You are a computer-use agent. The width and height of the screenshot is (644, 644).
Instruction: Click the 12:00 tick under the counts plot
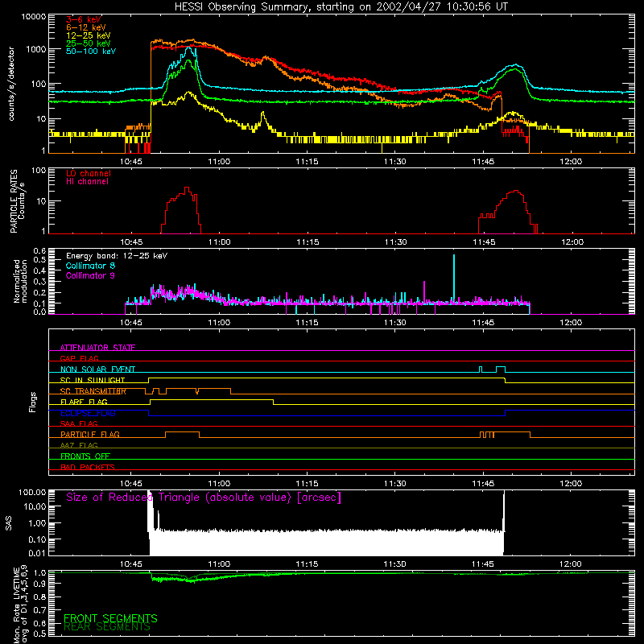571,162
